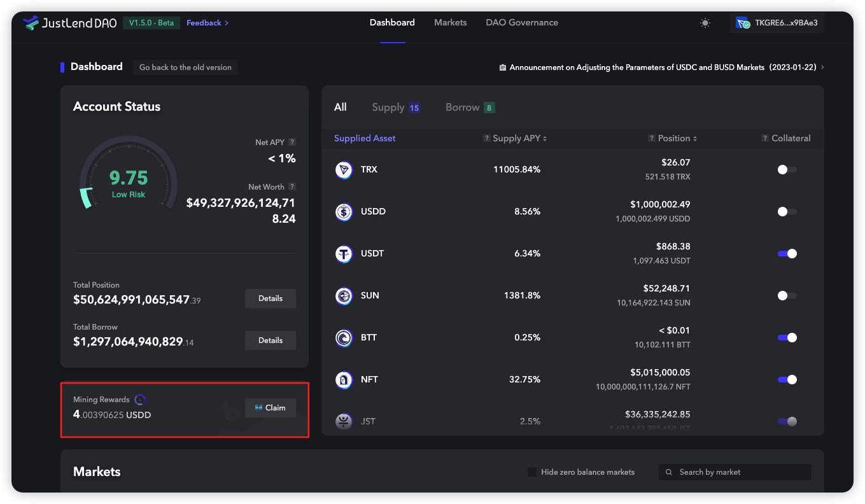Click the BTT token icon

[x=344, y=338]
